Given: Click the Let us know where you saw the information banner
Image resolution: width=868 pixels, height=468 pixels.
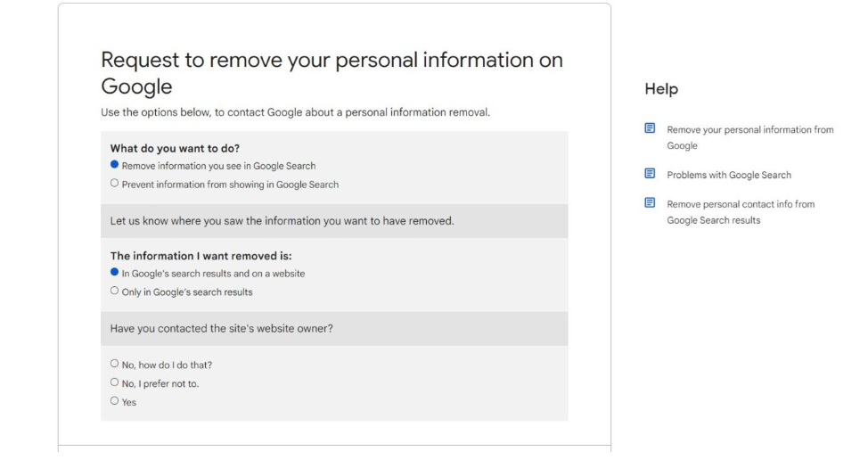Looking at the screenshot, I should point(334,221).
